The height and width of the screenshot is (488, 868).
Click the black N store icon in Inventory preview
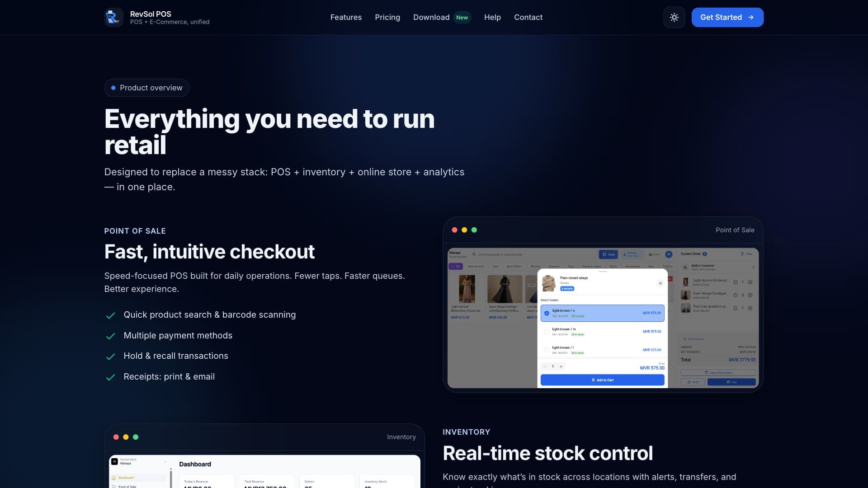click(115, 461)
